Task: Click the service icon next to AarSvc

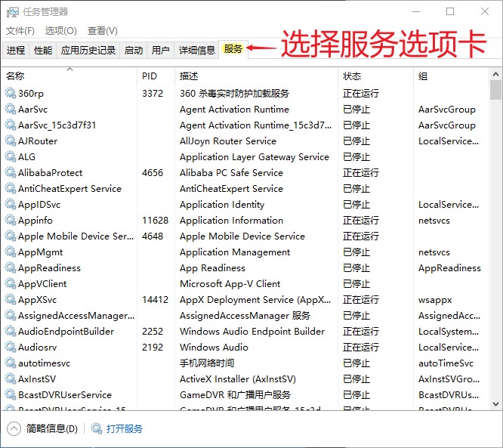Action: (x=11, y=109)
